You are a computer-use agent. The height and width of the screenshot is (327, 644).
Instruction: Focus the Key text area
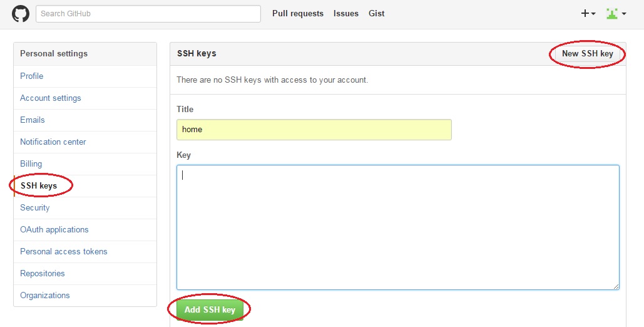397,227
